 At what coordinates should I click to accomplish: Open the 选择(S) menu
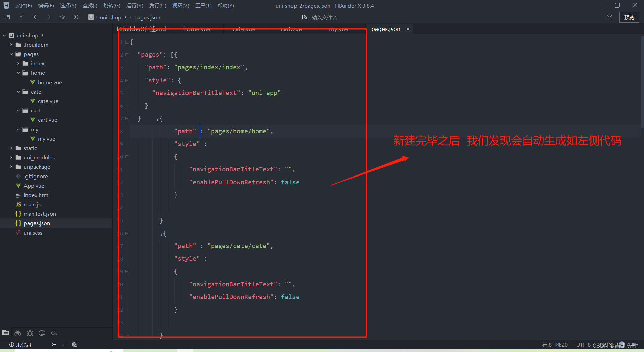coord(68,6)
